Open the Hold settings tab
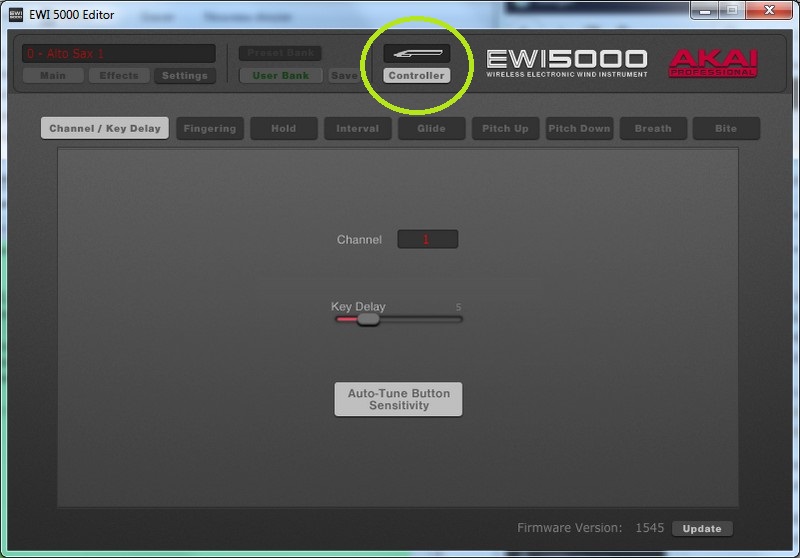800x558 pixels. [x=284, y=129]
